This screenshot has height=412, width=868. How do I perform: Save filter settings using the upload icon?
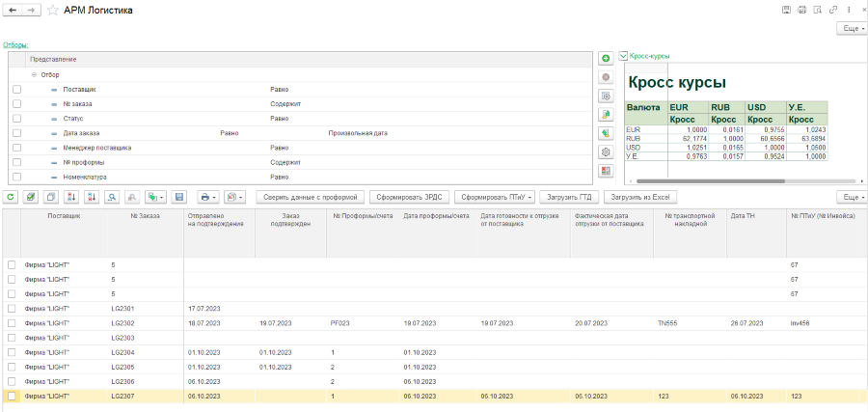pos(606,114)
